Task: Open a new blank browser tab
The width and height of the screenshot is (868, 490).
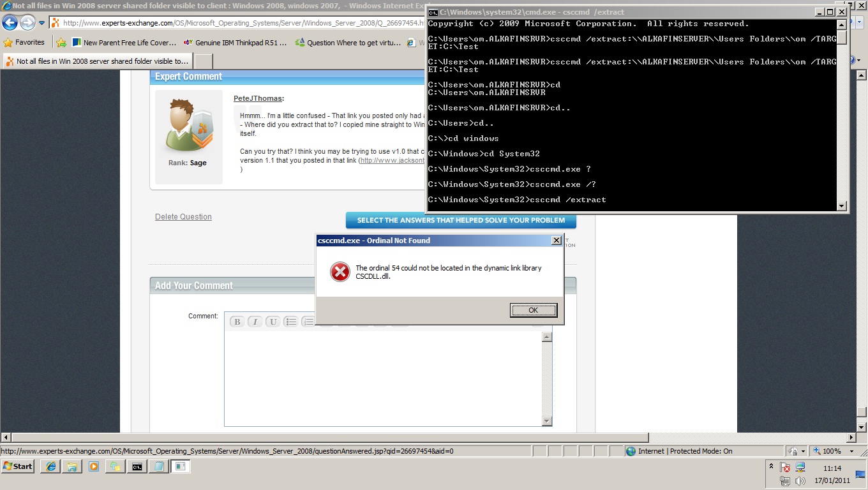Action: point(203,61)
